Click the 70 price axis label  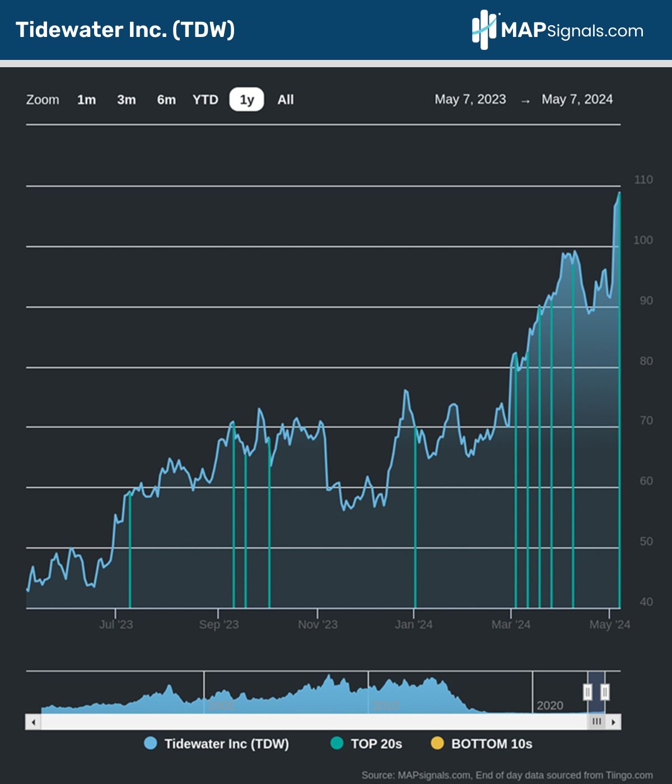[x=646, y=421]
